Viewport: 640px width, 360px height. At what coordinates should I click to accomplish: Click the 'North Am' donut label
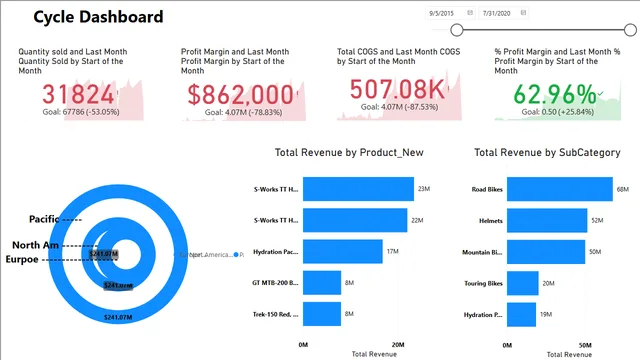[36, 245]
